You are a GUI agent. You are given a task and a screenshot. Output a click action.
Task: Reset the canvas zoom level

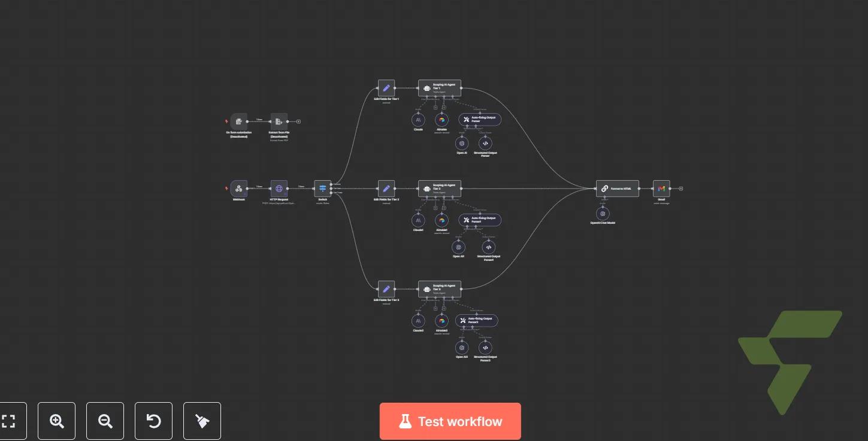[x=154, y=421]
